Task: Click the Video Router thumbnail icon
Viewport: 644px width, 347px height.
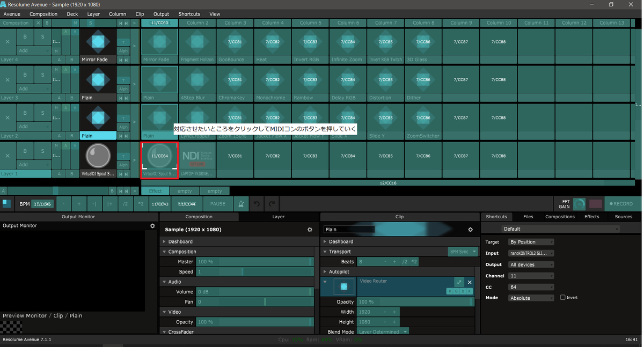Action: coord(344,286)
